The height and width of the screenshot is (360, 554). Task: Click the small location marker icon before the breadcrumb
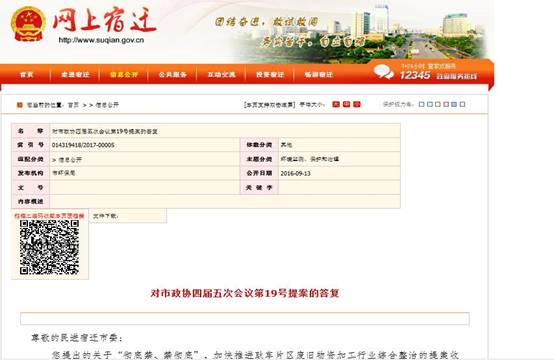[x=20, y=105]
